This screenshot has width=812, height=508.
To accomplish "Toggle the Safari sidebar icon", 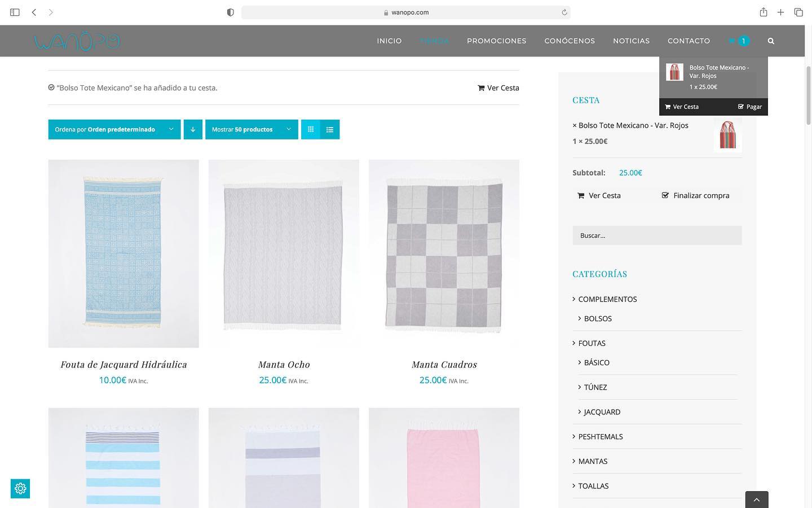I will (15, 12).
